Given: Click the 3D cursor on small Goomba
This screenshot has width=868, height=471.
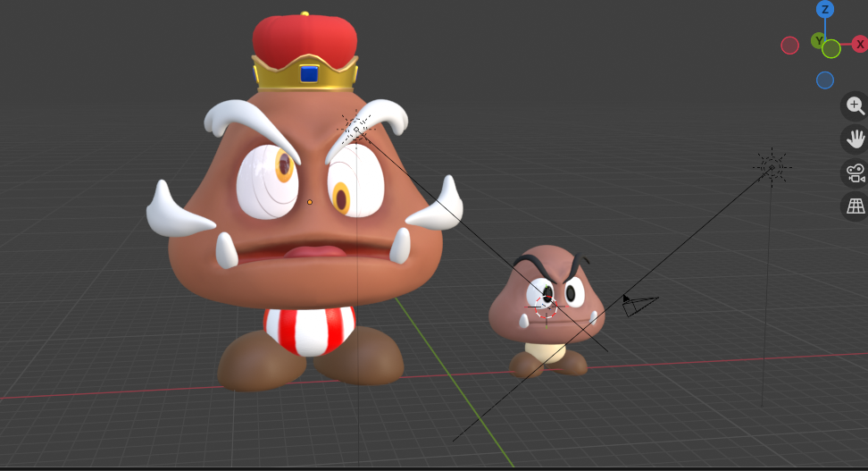Looking at the screenshot, I should tap(547, 307).
